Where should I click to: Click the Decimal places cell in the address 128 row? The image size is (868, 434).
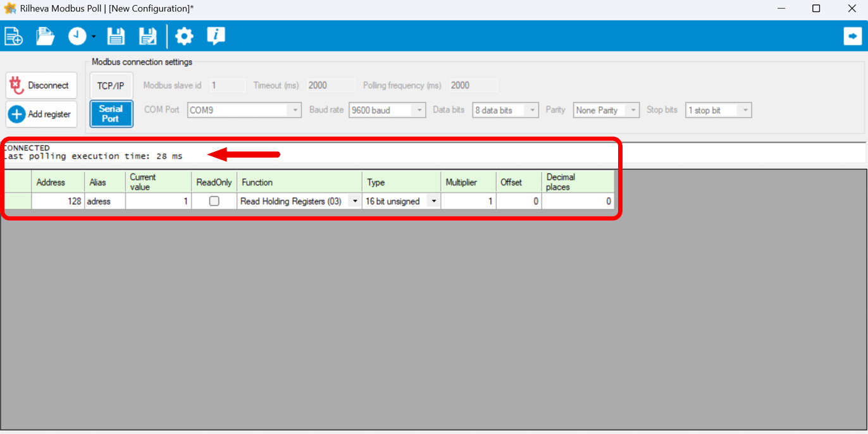point(578,201)
